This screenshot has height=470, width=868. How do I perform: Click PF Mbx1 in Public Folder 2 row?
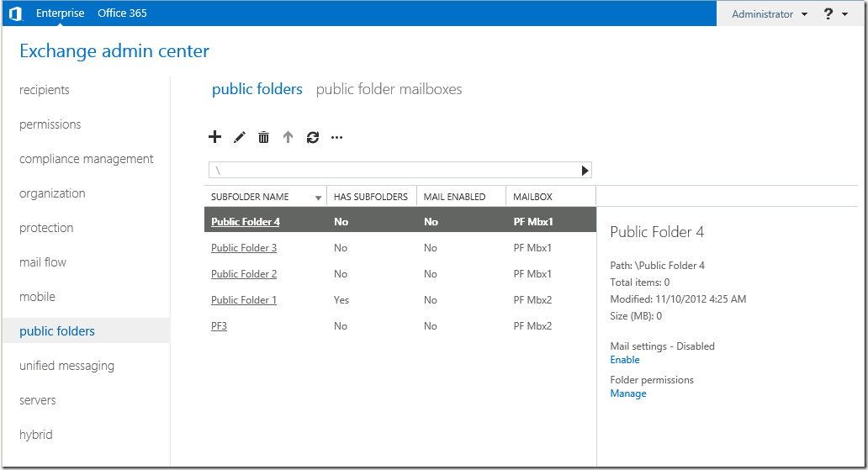tap(532, 273)
